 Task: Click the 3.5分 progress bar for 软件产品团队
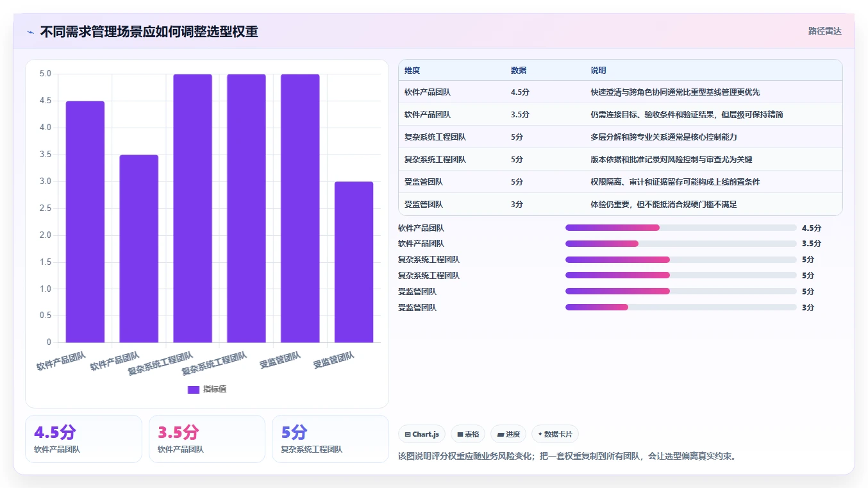click(681, 244)
